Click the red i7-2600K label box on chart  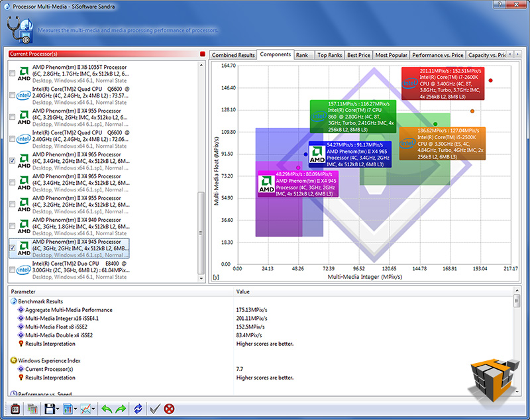coord(443,83)
